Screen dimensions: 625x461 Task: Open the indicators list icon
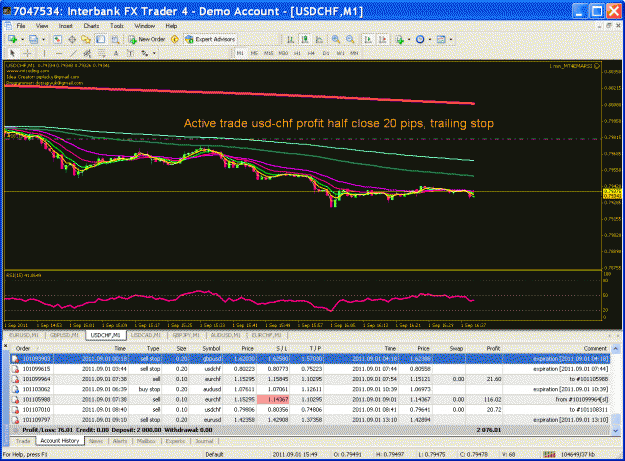(399, 39)
